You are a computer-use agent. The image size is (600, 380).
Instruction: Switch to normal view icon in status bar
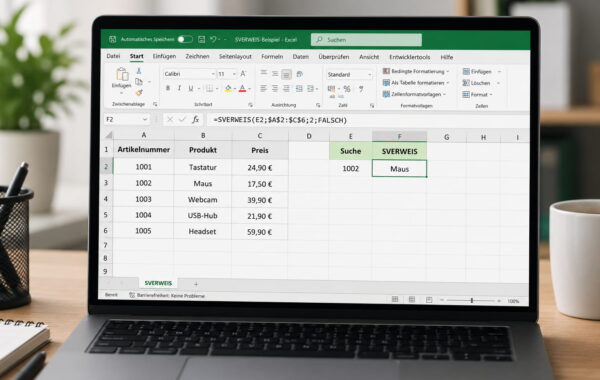(395, 299)
